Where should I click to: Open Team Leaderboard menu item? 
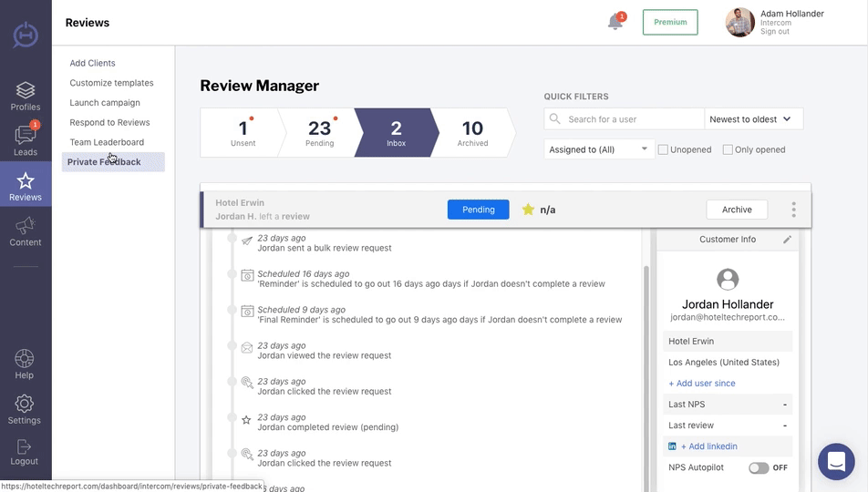(107, 142)
